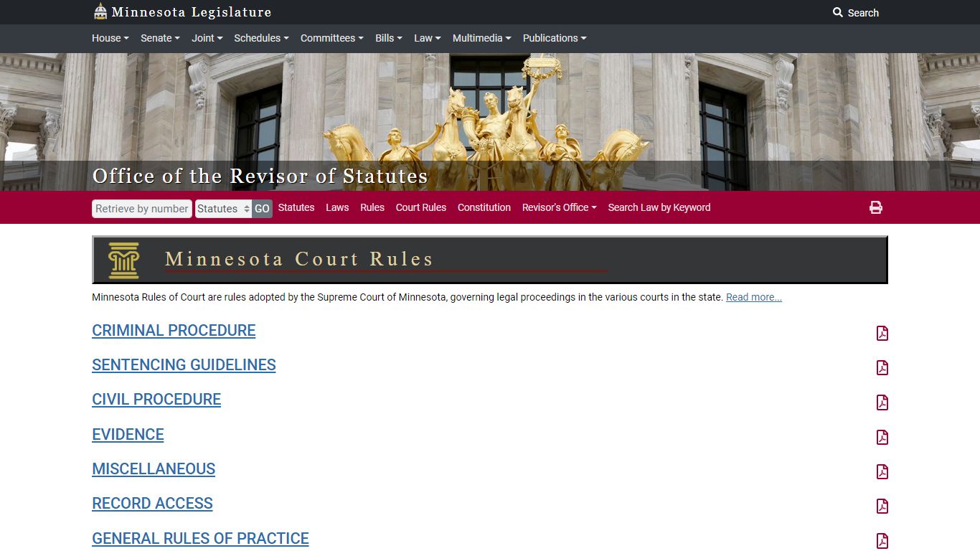Open the GENERAL RULES OF PRACTICE link
980x551 pixels.
click(200, 539)
